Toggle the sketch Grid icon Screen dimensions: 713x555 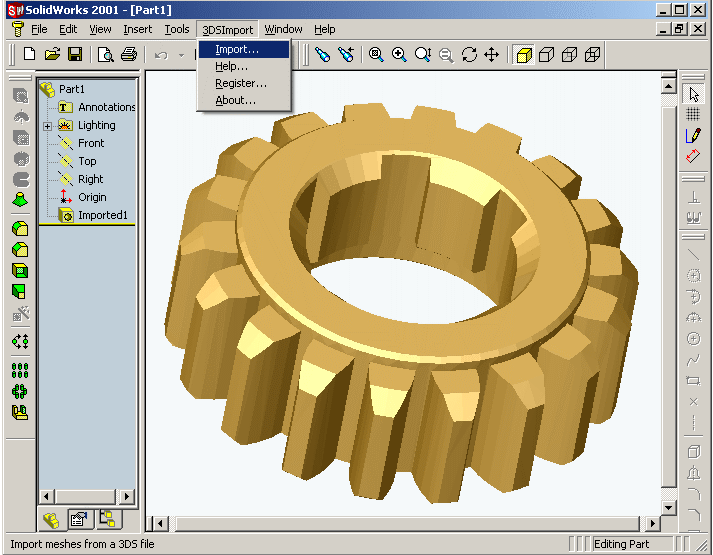pos(693,114)
